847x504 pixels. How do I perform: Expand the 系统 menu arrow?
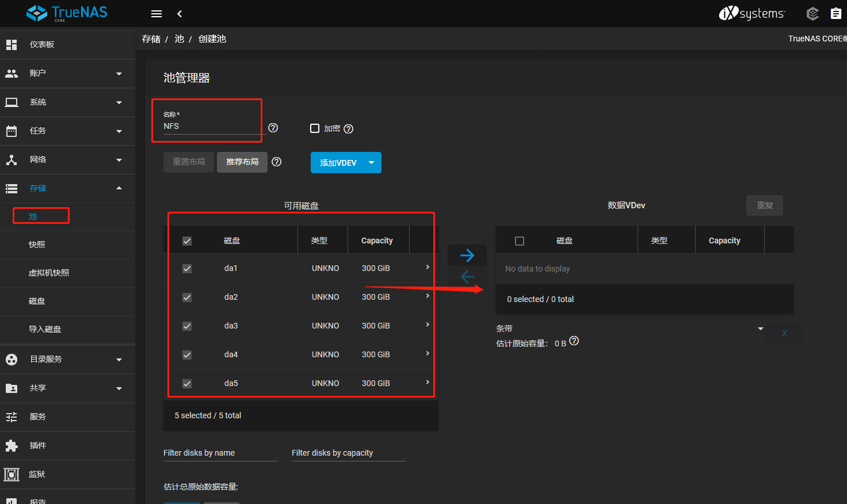click(119, 102)
